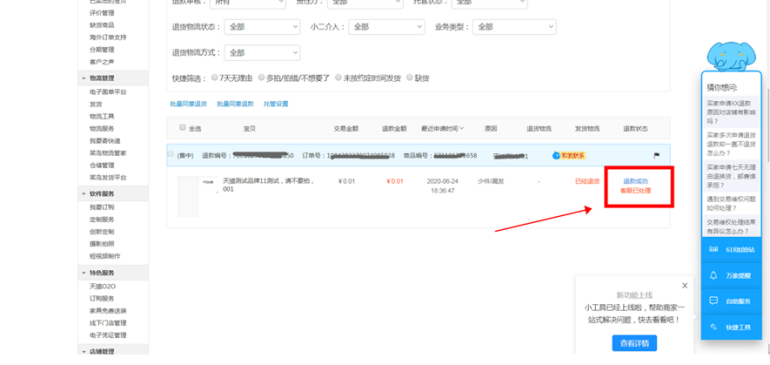The image size is (770, 365).
Task: Open the 退货物流方式 dropdown
Action: [x=262, y=53]
